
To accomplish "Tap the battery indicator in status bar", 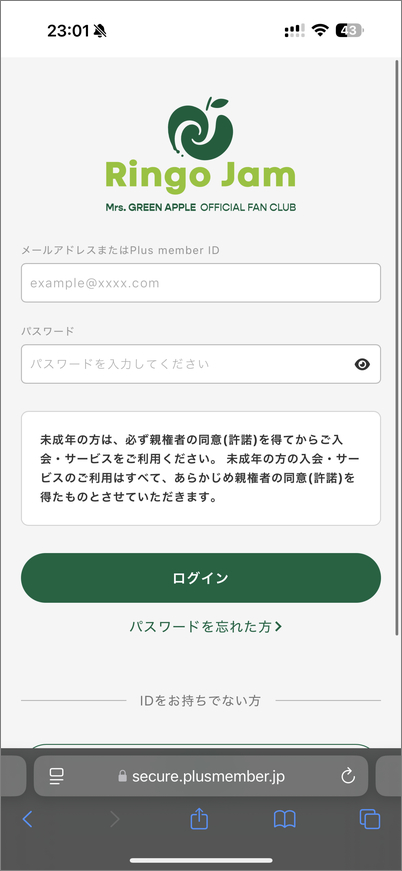I will (x=349, y=31).
